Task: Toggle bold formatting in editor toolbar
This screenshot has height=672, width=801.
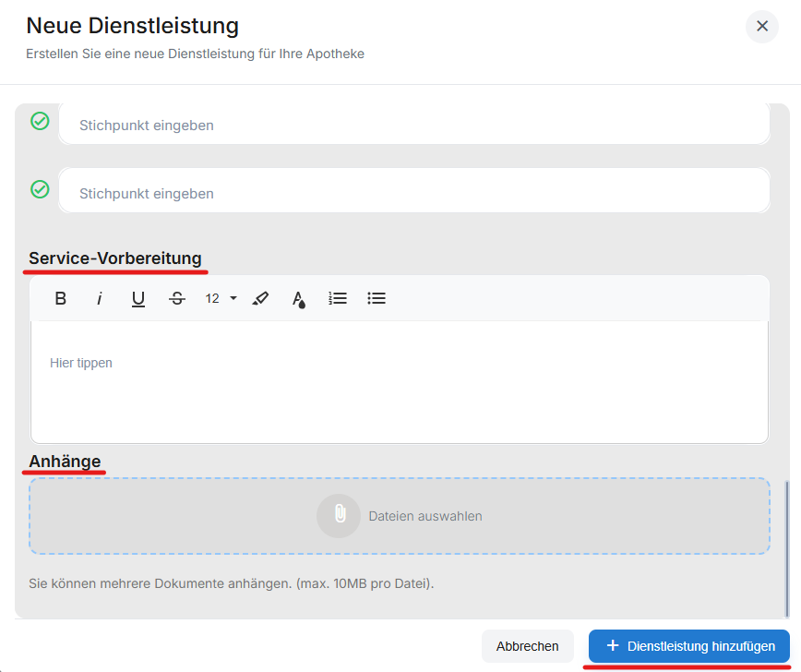Action: (60, 298)
